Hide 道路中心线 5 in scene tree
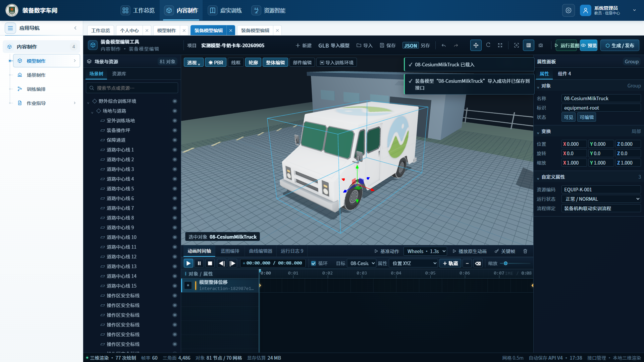This screenshot has height=362, width=644. point(175,189)
